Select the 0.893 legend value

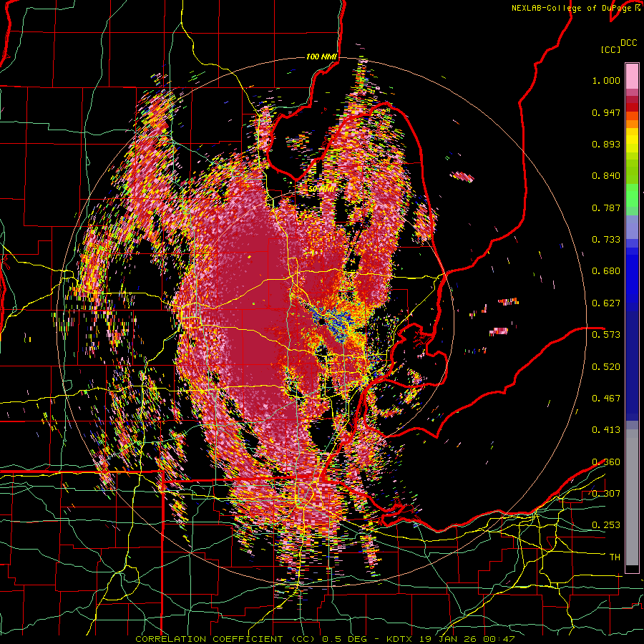606,144
